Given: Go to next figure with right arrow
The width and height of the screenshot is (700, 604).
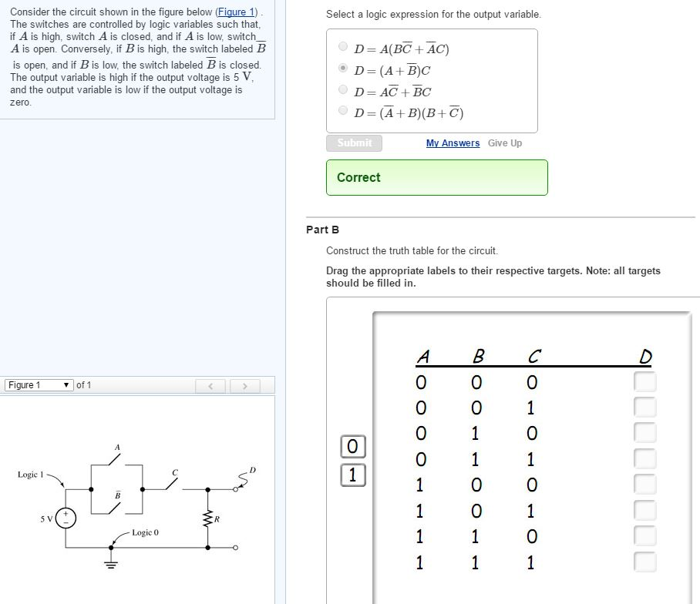Looking at the screenshot, I should [x=244, y=386].
